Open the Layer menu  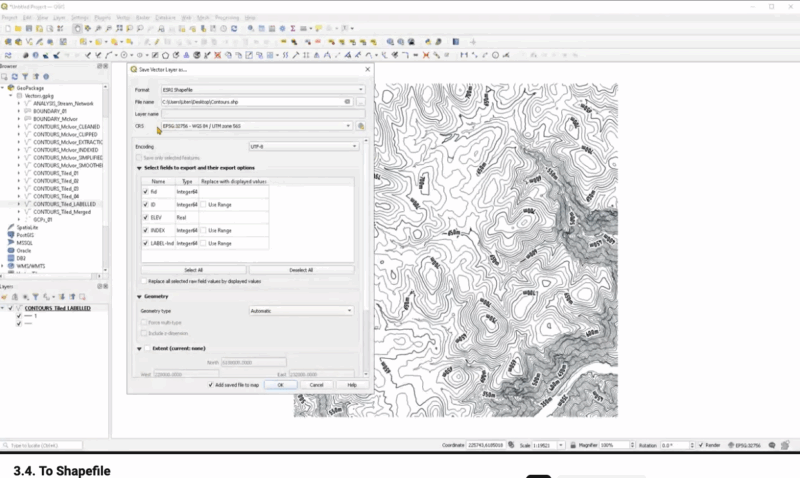click(60, 17)
